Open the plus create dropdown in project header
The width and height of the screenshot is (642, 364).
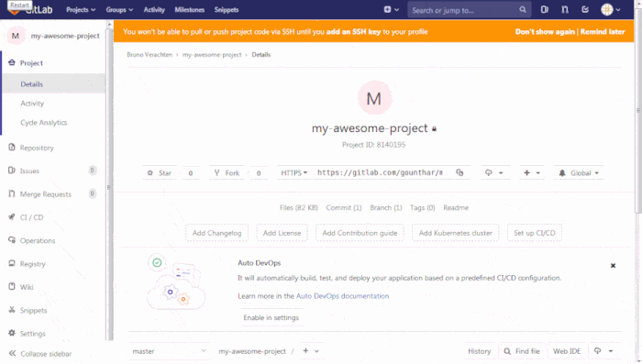point(532,172)
